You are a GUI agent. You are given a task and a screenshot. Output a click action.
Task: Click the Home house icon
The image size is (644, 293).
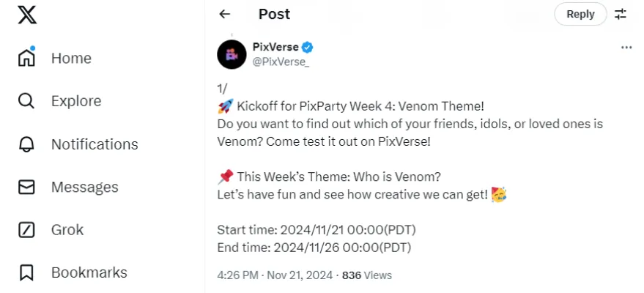(26, 58)
